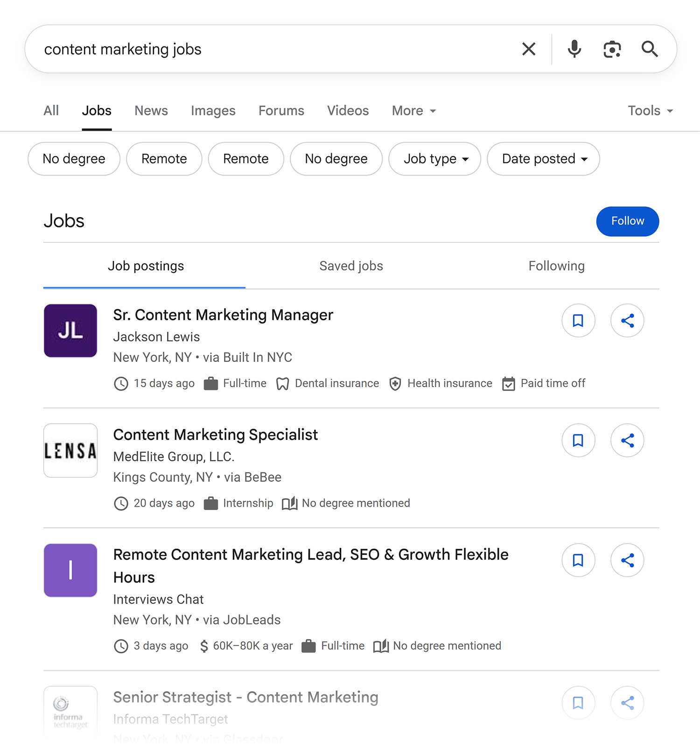This screenshot has width=700, height=756.
Task: Start voice search with microphone icon
Action: coord(574,49)
